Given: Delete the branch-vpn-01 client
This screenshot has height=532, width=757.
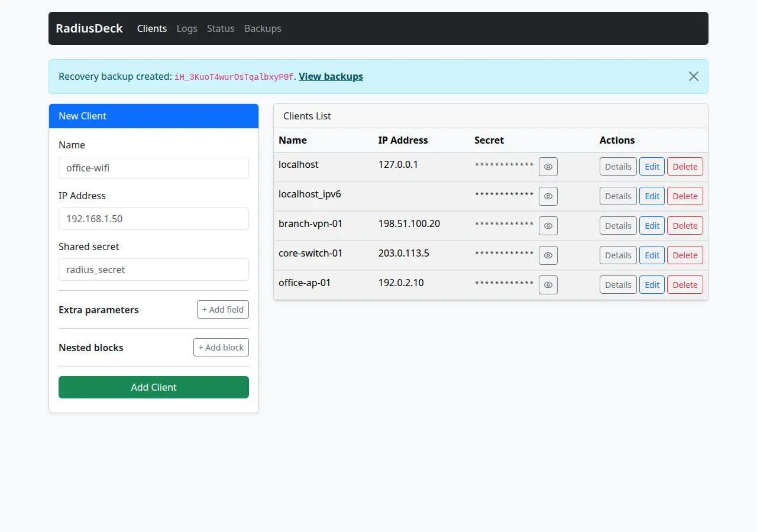Looking at the screenshot, I should coord(685,226).
